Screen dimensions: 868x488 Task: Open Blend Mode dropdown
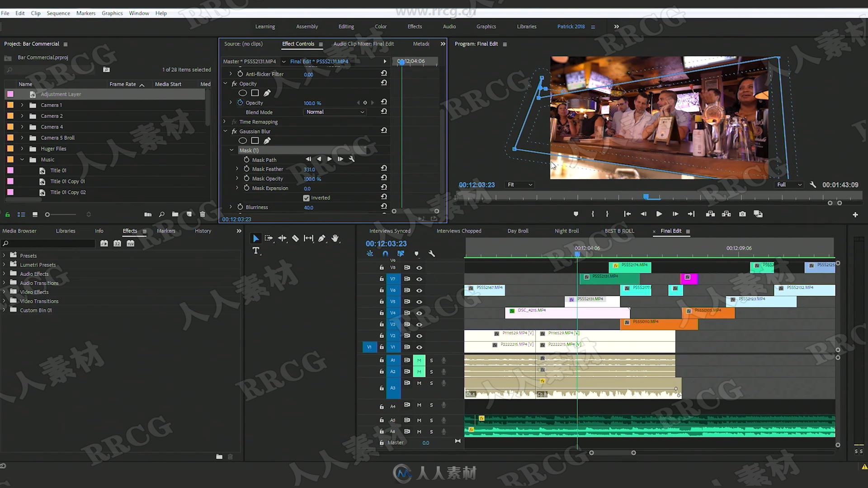335,112
